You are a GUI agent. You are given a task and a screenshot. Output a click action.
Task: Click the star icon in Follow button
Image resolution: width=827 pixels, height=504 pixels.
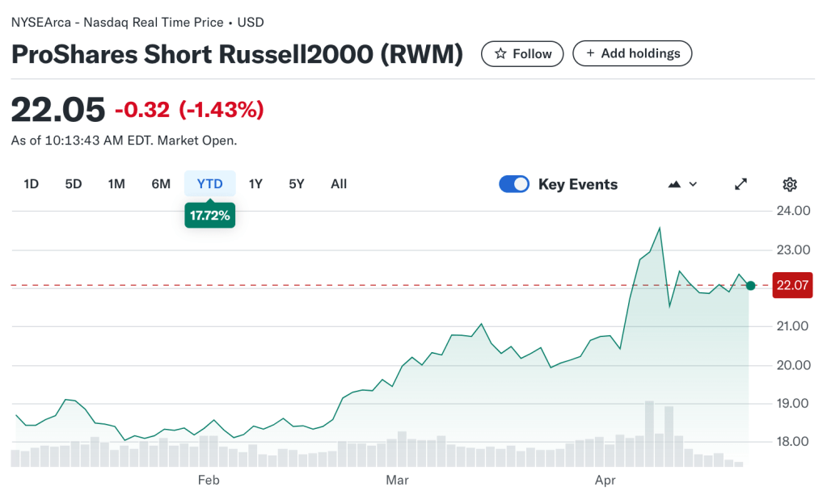point(500,54)
